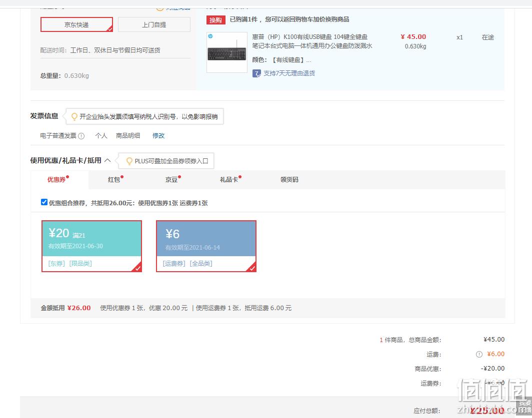
Task: Deselect the ¥6 运费券 shipping coupon
Action: 206,246
